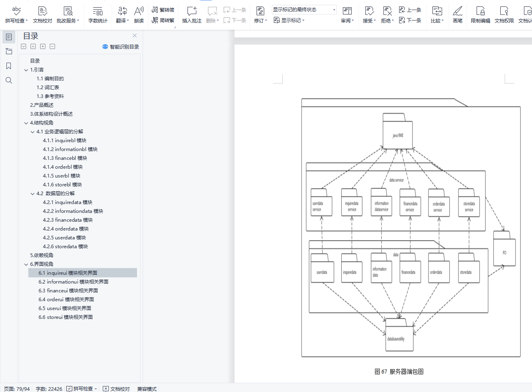Jump to 1.2 词汇表 heading
This screenshot has width=532, height=392.
(48, 88)
